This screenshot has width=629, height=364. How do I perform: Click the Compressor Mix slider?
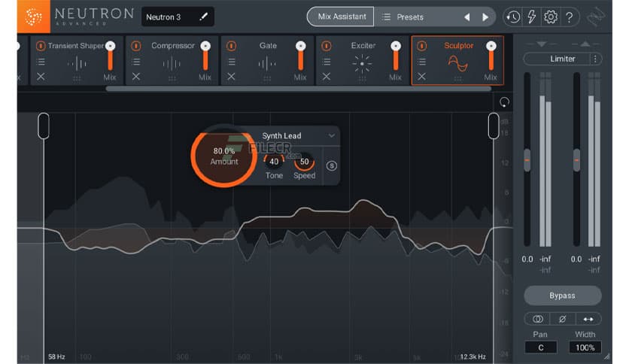click(205, 56)
